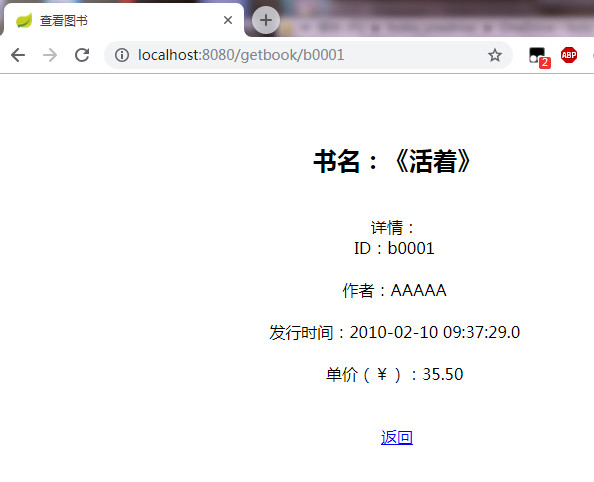Open a new tab with plus button
This screenshot has height=482, width=594.
[x=266, y=20]
